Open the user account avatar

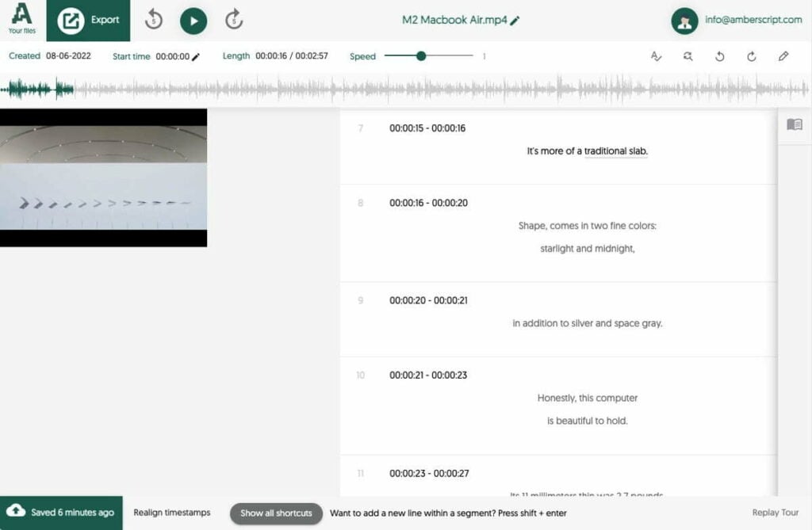point(684,21)
